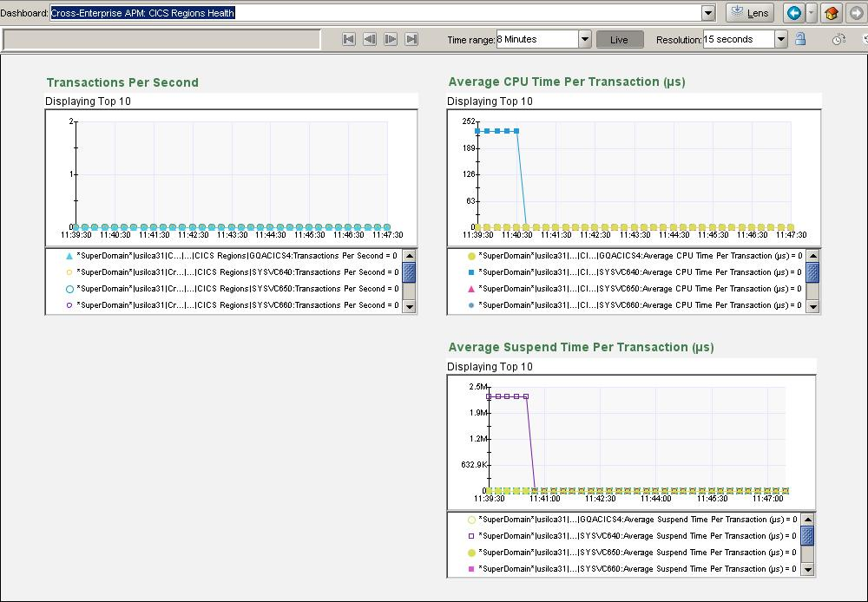Screen dimensions: 868x602
Task: Click the Average CPU Time Per Transaction title
Action: click(567, 82)
